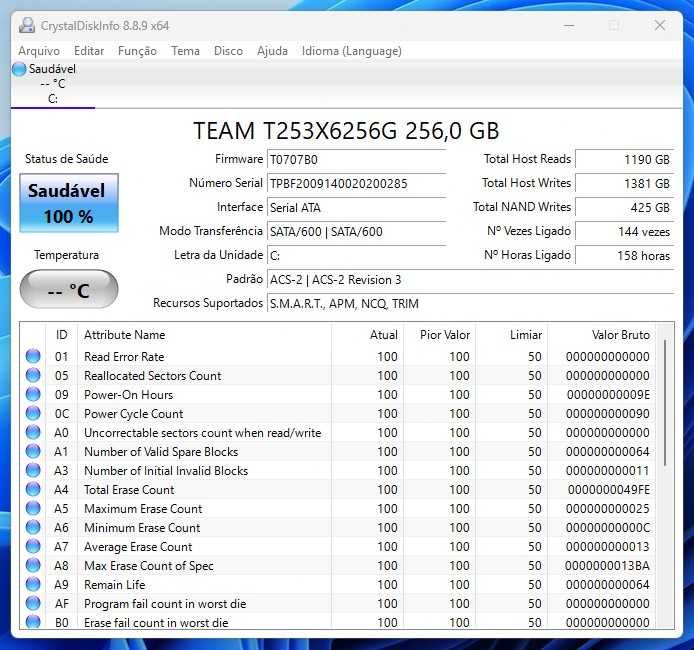
Task: Open the Idioma (Language) menu
Action: 352,51
